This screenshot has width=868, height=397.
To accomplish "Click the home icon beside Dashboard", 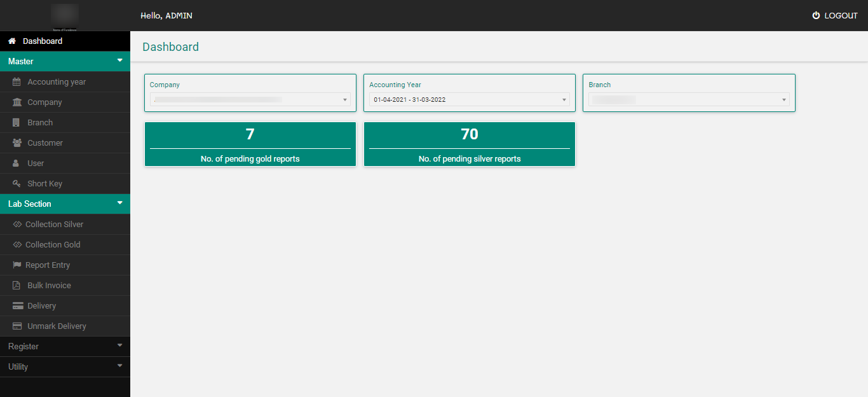I will point(12,41).
